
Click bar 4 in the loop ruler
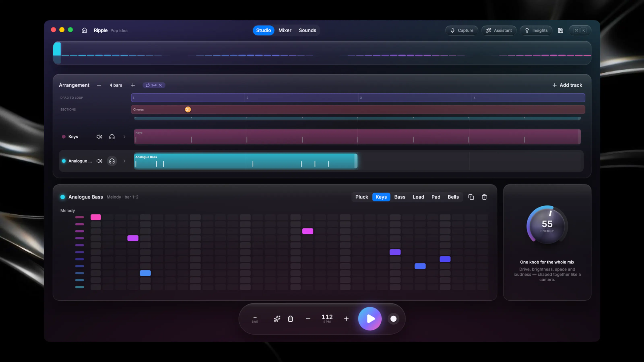coord(528,98)
